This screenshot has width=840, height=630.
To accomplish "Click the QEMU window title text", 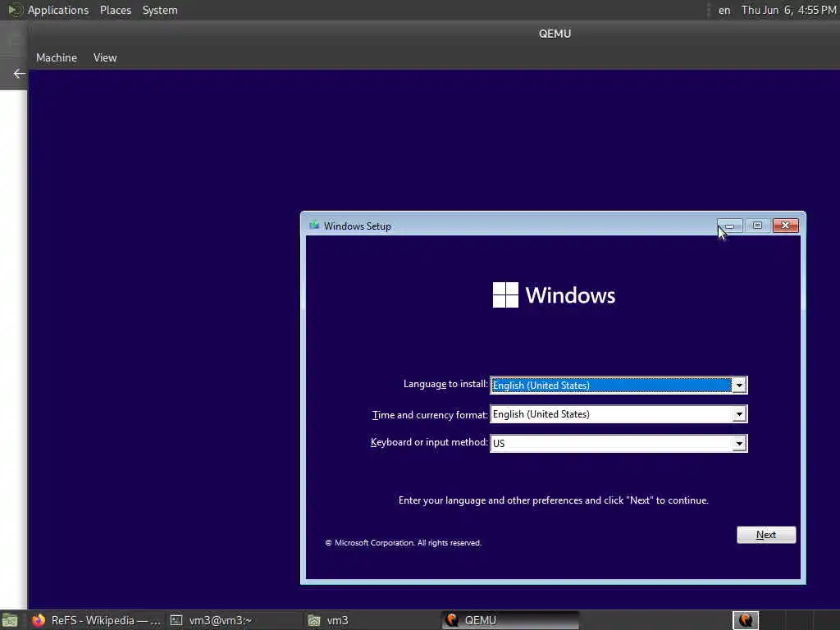I will 555,34.
